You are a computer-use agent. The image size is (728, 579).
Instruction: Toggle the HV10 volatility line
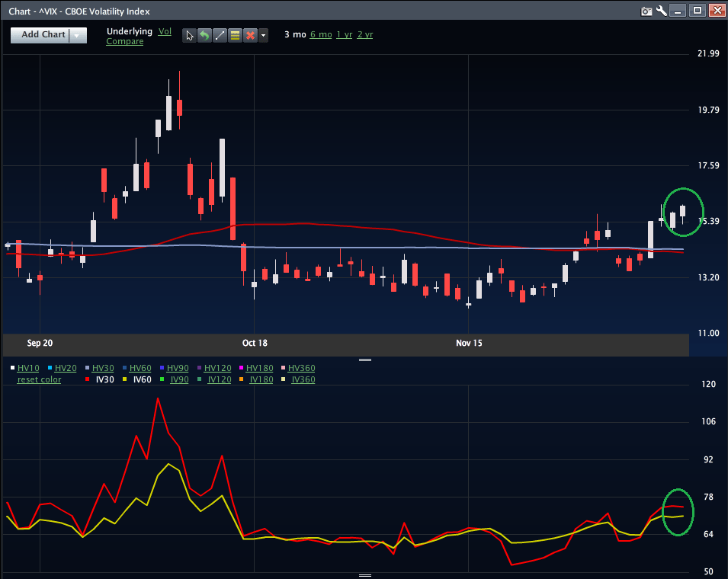coord(28,368)
